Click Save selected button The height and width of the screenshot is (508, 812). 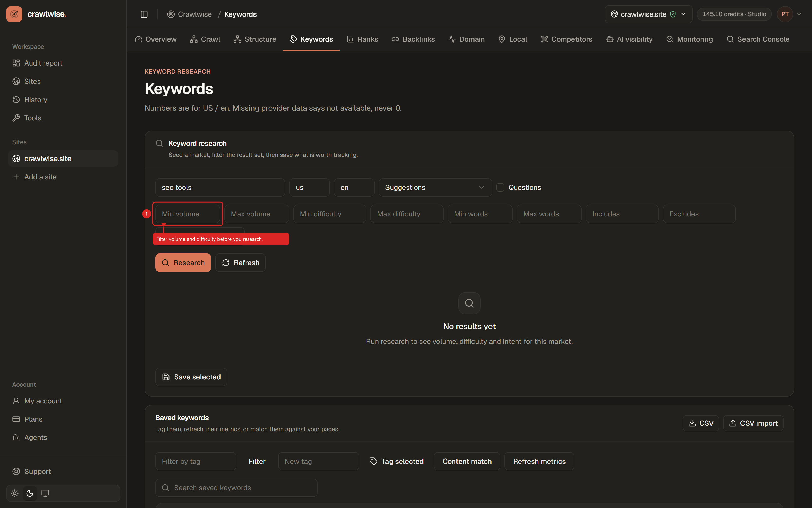coord(191,377)
